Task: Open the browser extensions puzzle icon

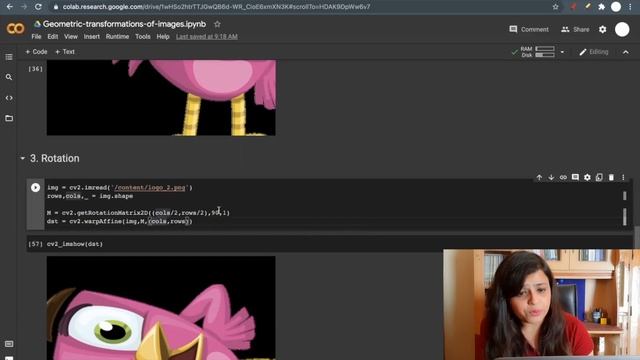Action: tap(602, 7)
